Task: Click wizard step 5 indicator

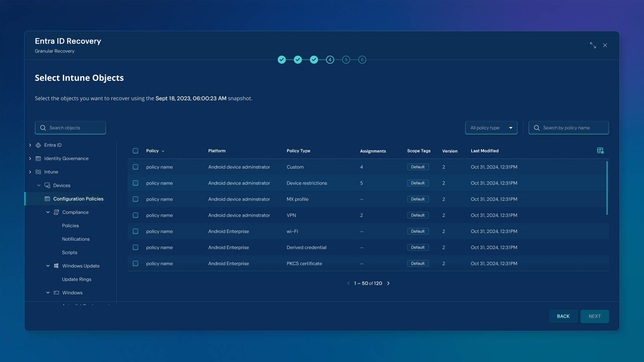Action: point(346,60)
